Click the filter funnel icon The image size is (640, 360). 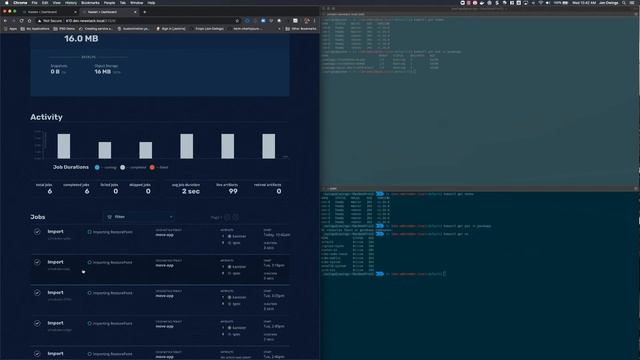point(109,217)
